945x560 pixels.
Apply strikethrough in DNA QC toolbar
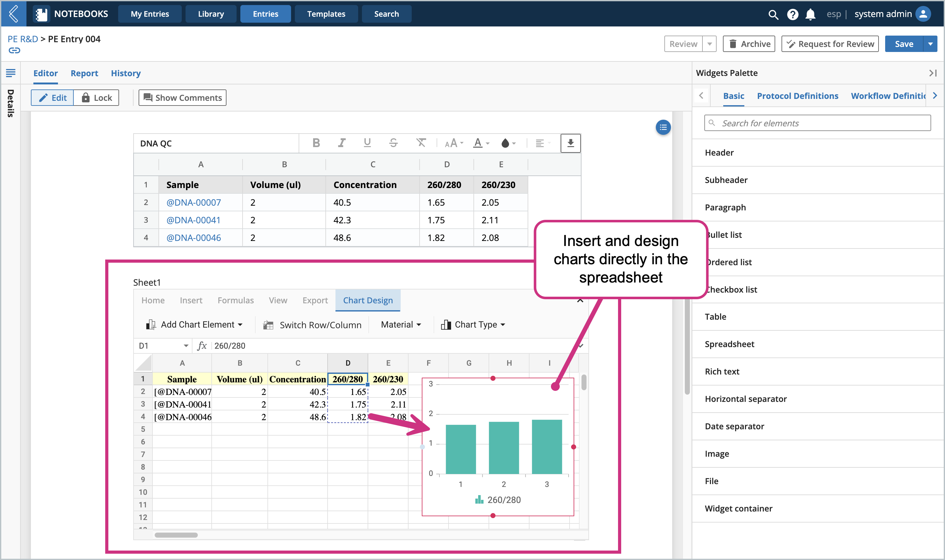393,143
